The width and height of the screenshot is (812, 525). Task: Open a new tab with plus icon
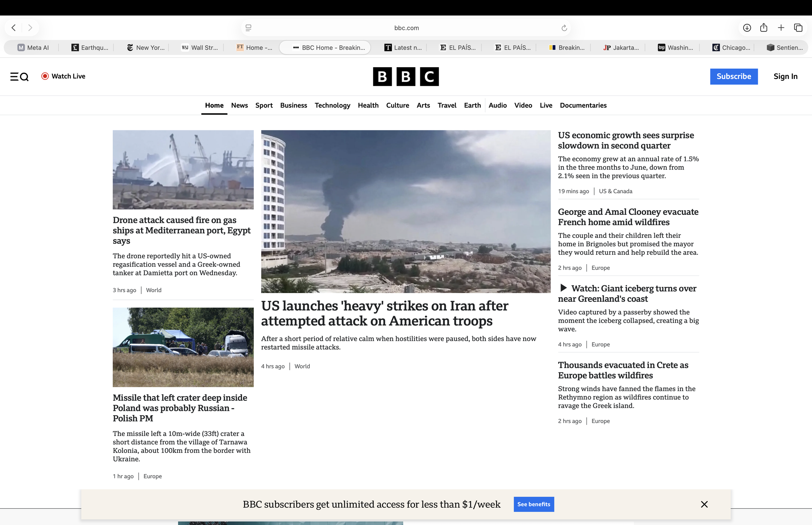781,28
